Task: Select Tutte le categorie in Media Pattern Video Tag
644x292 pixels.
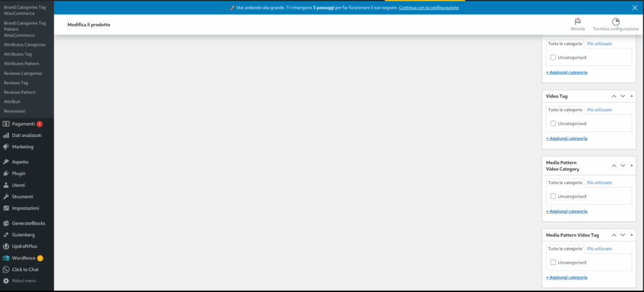Action: click(x=565, y=249)
